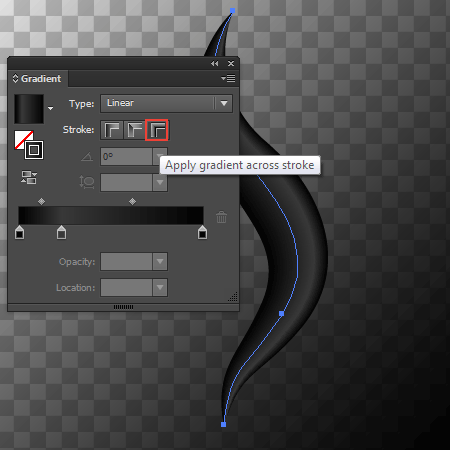Select the middle gray gradient stop
The width and height of the screenshot is (450, 450).
click(61, 232)
